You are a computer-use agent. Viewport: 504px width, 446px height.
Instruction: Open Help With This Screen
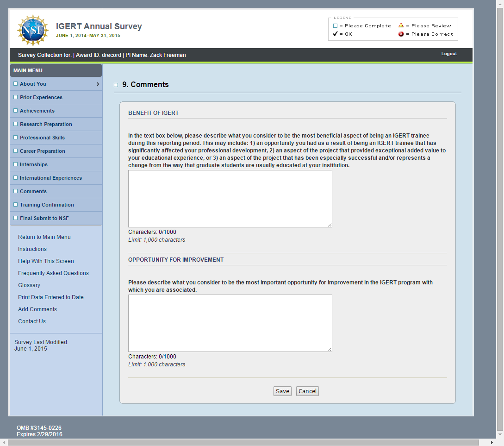click(46, 261)
